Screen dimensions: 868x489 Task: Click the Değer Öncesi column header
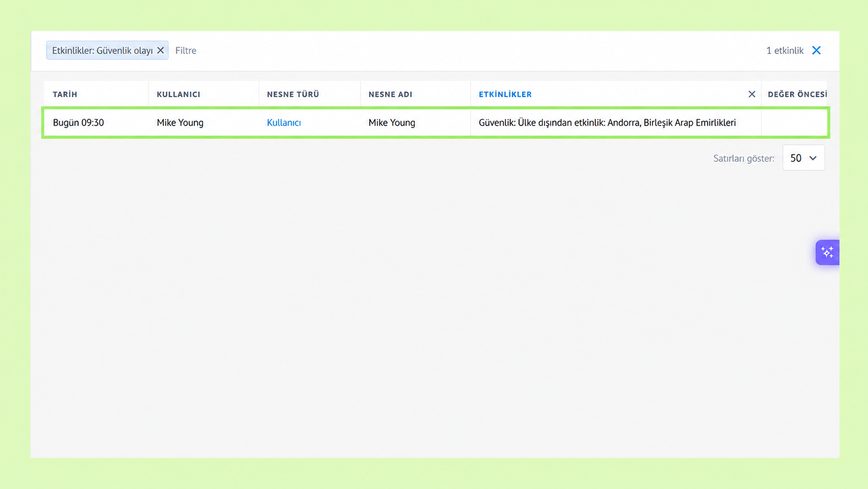pyautogui.click(x=797, y=94)
